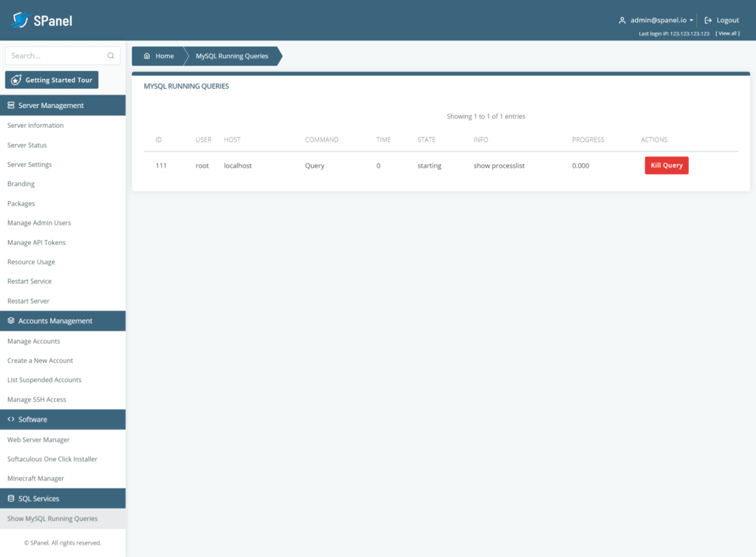Viewport: 756px width, 557px height.
Task: Click the Last login IP 123.123.123.123 text
Action: (x=674, y=34)
